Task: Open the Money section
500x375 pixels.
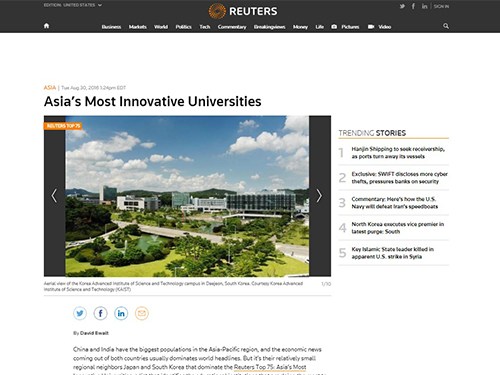Action: 300,27
